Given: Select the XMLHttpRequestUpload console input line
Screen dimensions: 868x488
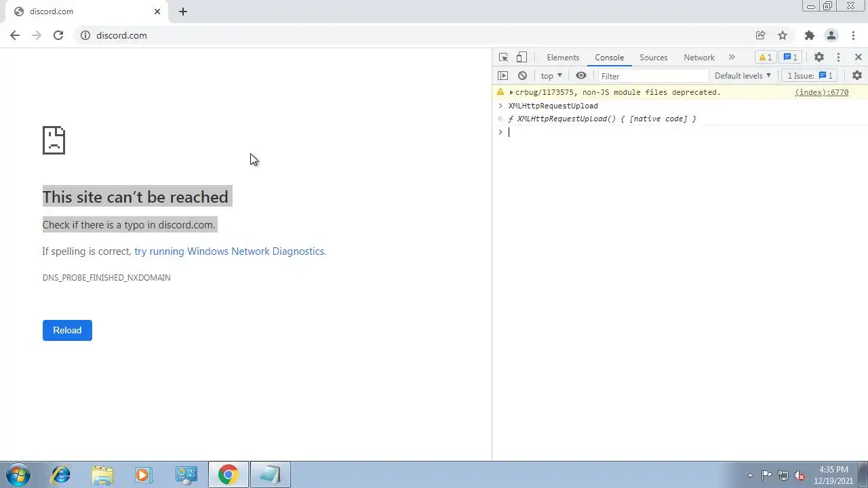Looking at the screenshot, I should click(553, 106).
